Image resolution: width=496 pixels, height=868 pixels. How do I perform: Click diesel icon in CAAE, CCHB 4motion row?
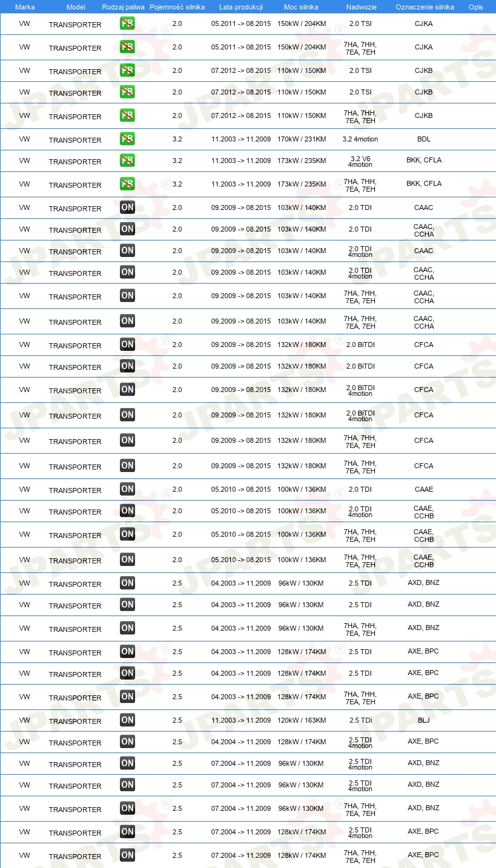[127, 511]
